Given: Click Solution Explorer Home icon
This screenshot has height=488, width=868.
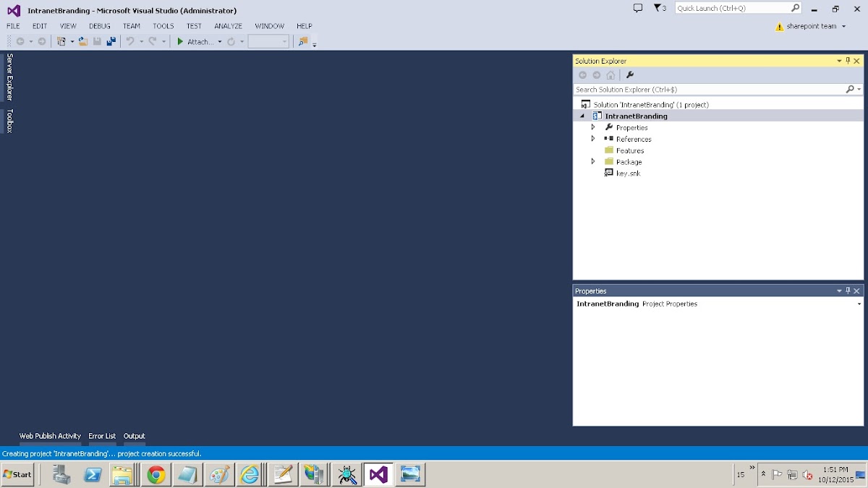Looking at the screenshot, I should pos(610,75).
